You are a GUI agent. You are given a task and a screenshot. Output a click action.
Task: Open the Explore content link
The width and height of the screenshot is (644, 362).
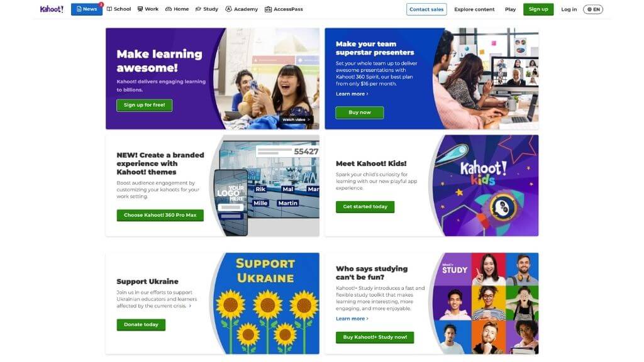[474, 9]
